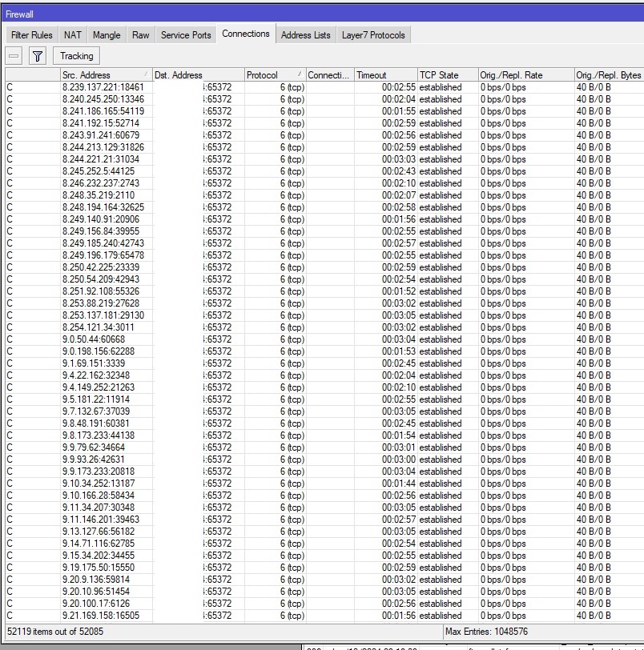
Task: Click the remove (minus) toolbar button
Action: pyautogui.click(x=14, y=56)
